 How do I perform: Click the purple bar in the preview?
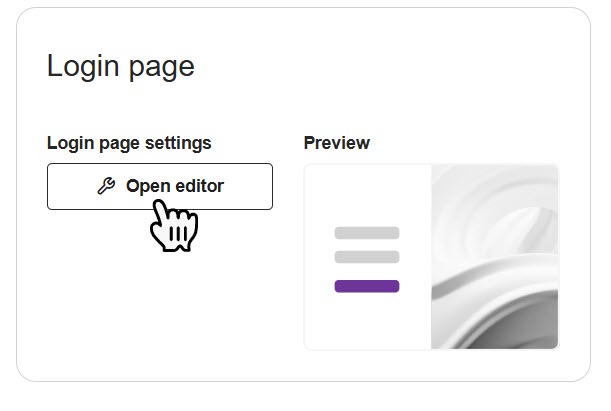coord(366,286)
